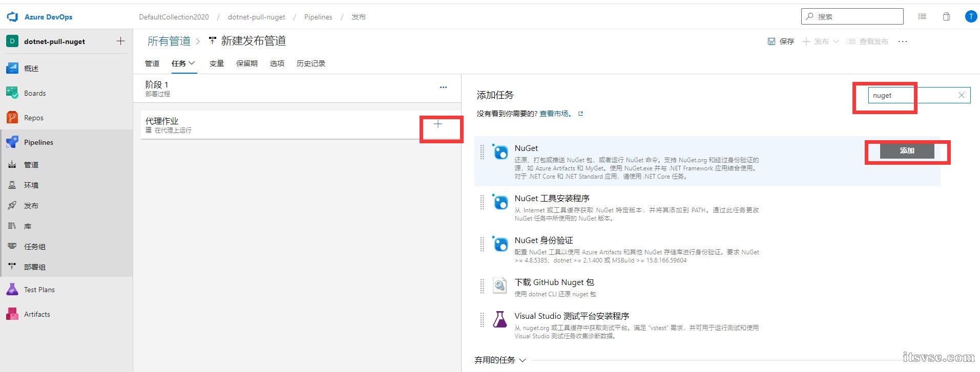Open 任务组 in sidebar
This screenshot has height=372, width=980.
[35, 247]
